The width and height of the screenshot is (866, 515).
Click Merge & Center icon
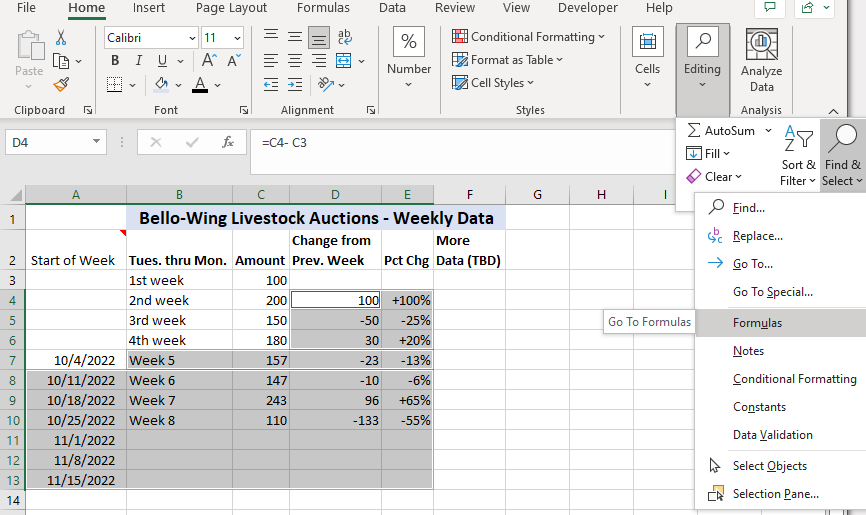click(x=344, y=61)
